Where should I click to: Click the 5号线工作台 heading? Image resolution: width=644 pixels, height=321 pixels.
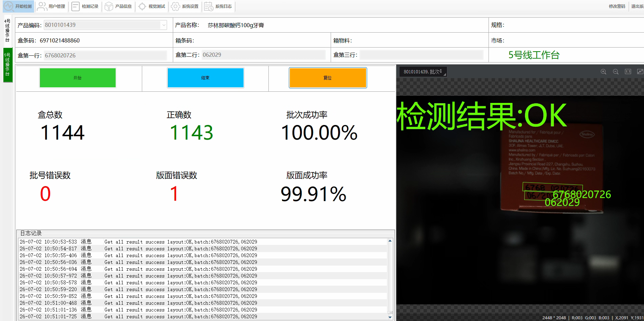[x=534, y=55]
